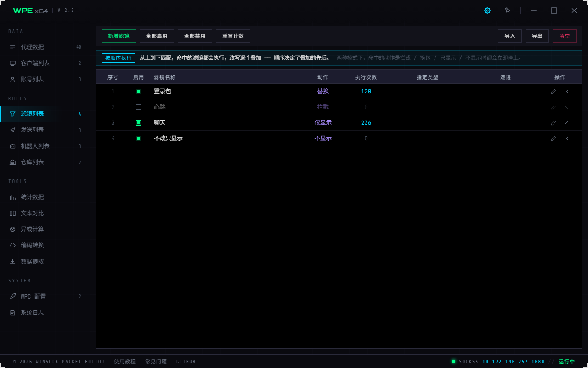Click the 重置计数 button

pos(233,36)
